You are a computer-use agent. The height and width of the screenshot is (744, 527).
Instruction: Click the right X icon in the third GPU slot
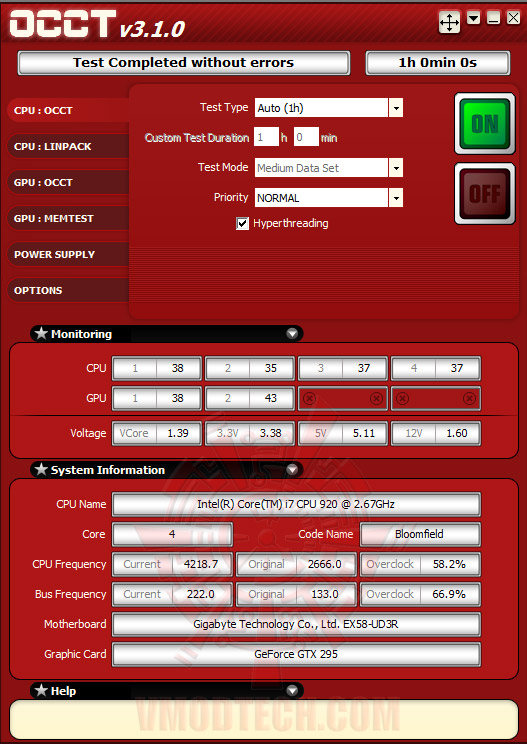point(376,398)
